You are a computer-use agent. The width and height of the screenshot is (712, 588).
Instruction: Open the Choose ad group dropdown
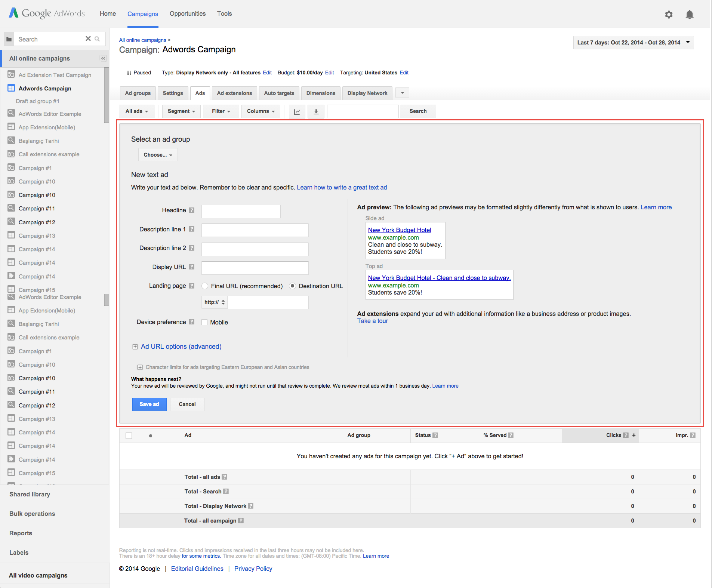[x=158, y=155]
